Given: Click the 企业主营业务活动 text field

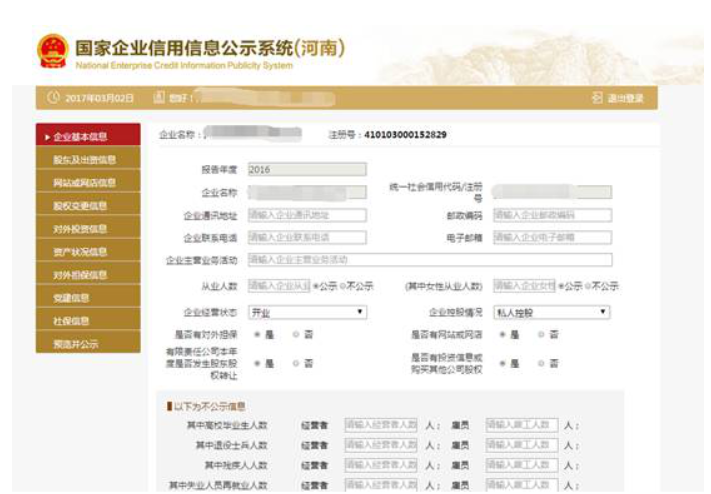Looking at the screenshot, I should [428, 260].
